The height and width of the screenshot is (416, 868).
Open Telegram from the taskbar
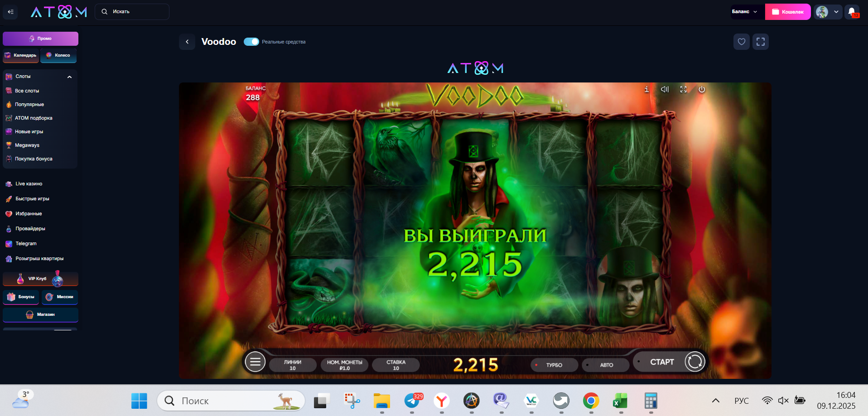[x=412, y=401]
